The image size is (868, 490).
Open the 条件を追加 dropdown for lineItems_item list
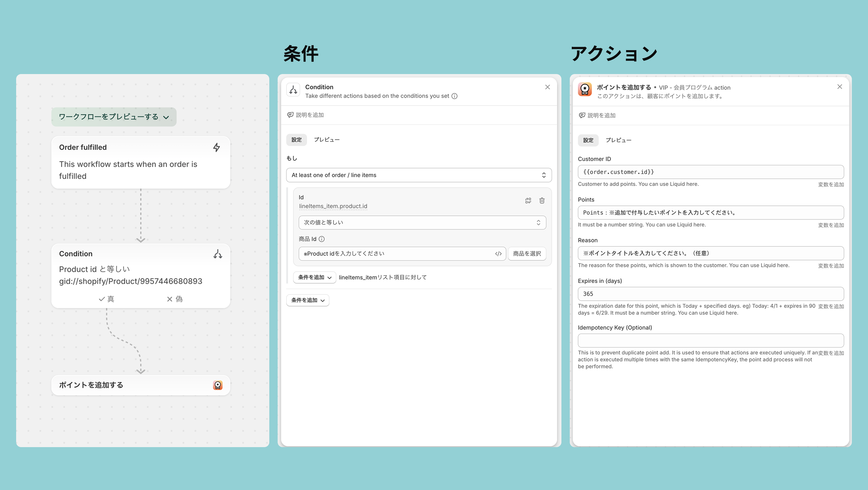pyautogui.click(x=314, y=277)
